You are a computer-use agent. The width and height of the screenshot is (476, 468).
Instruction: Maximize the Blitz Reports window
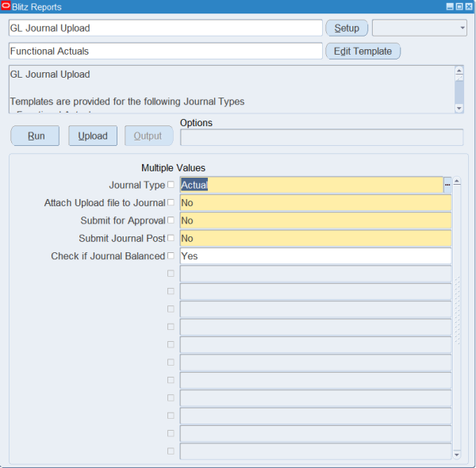click(459, 6)
